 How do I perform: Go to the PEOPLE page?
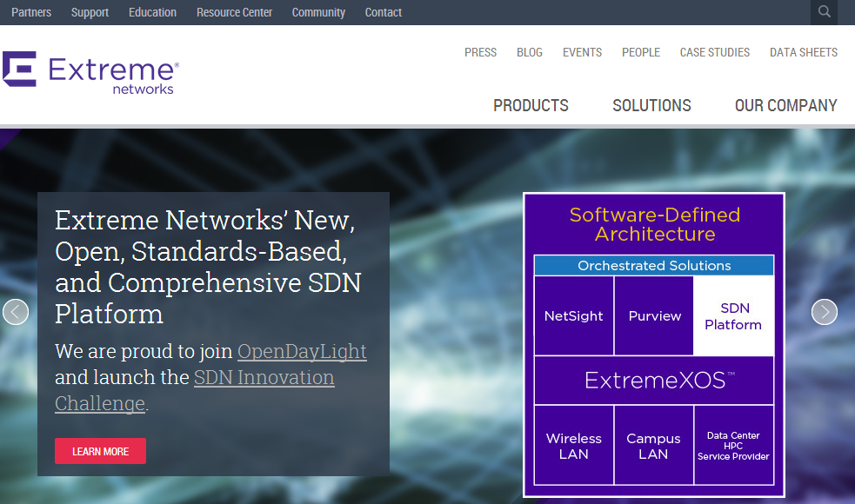point(641,52)
